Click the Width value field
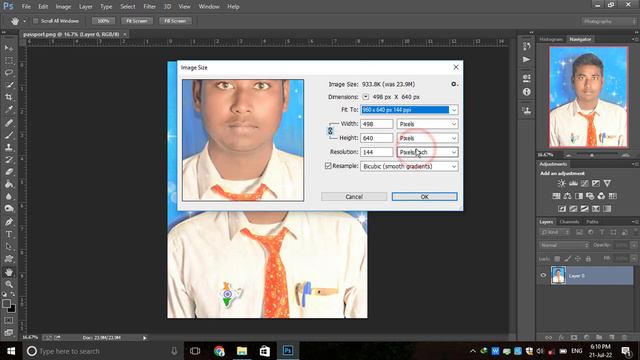Image resolution: width=640 pixels, height=360 pixels. (376, 124)
